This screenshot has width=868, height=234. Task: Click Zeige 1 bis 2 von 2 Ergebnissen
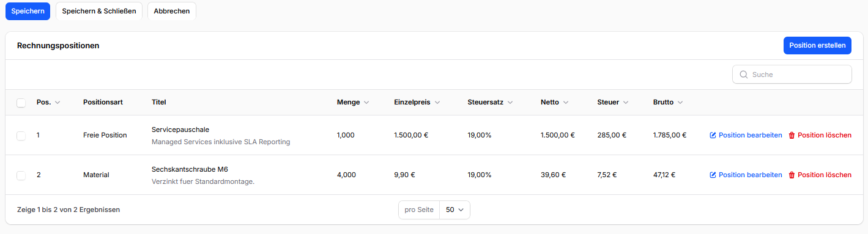tap(69, 210)
